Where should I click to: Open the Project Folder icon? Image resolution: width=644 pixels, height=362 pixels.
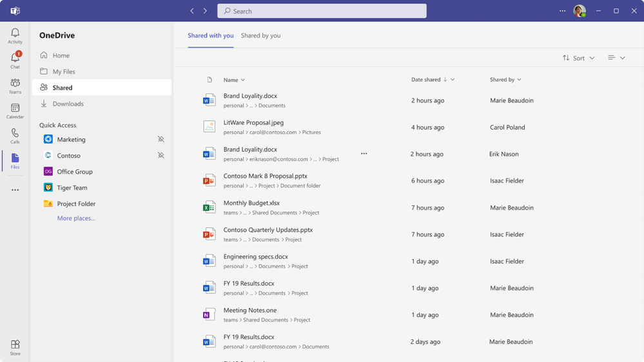click(48, 204)
